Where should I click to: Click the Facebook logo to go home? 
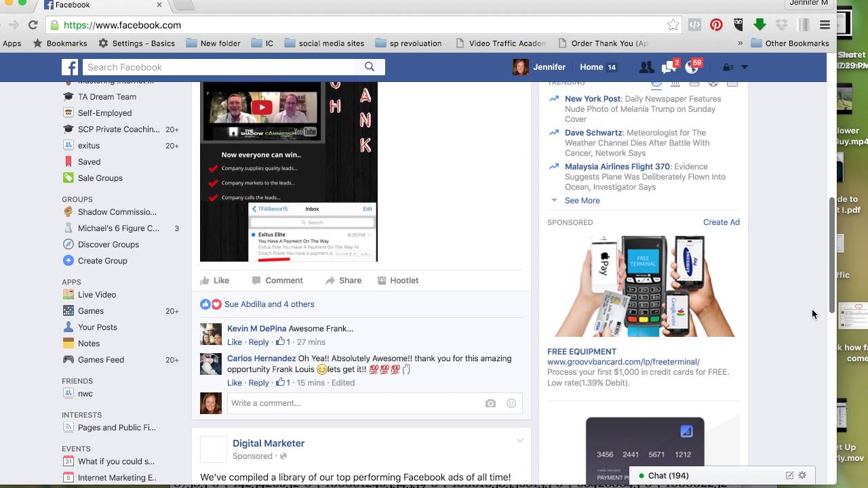(x=70, y=66)
